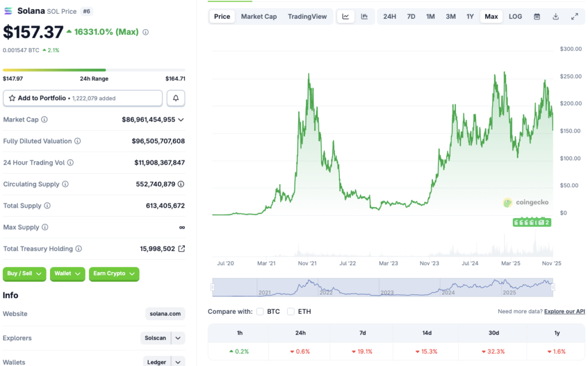
Task: Switch to the Market Cap tab
Action: pyautogui.click(x=258, y=17)
